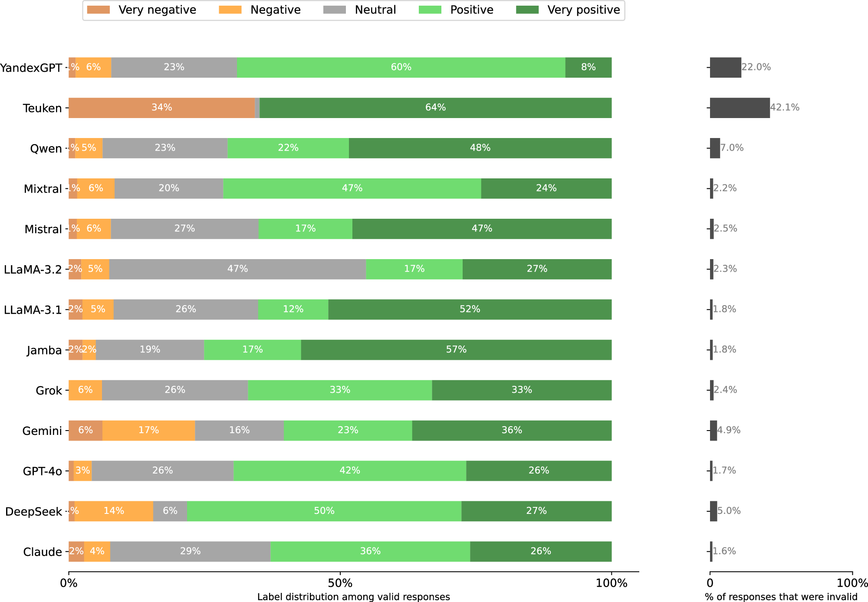The height and width of the screenshot is (602, 868).
Task: Click YandexGPT's 22.0% invalid responses bar
Action: pyautogui.click(x=725, y=67)
